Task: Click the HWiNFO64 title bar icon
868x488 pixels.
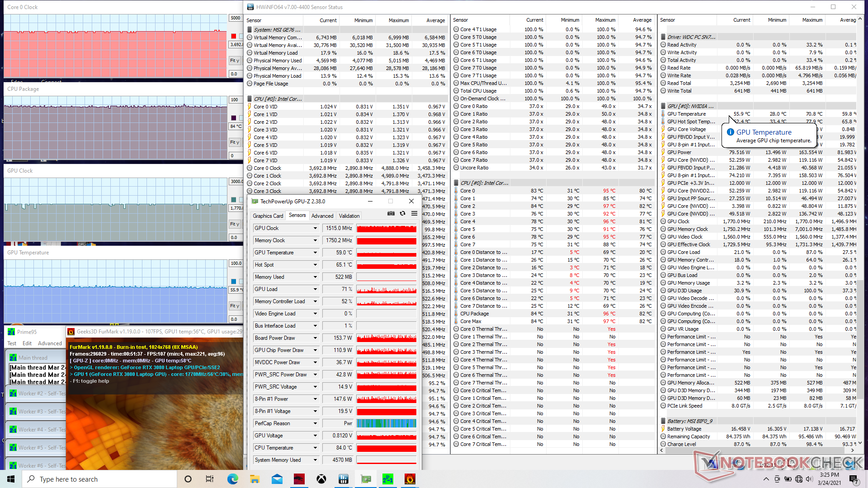Action: tap(250, 7)
